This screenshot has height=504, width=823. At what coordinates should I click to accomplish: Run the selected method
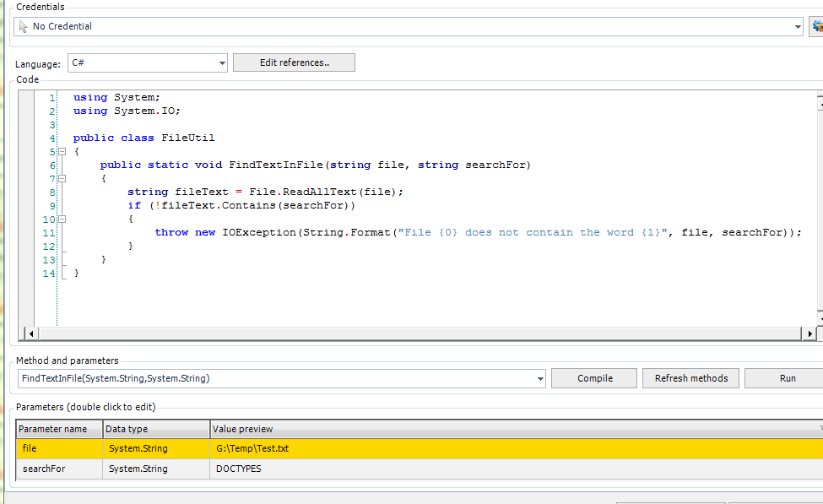786,378
